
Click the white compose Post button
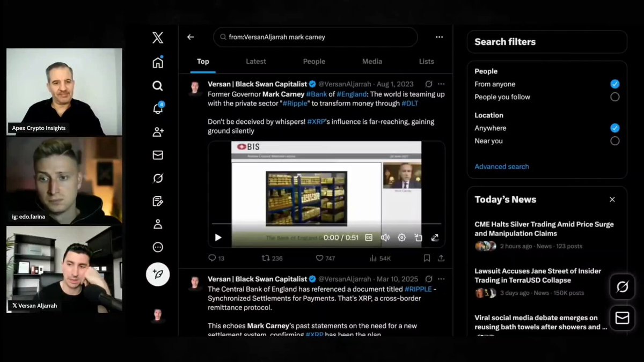coord(158,274)
